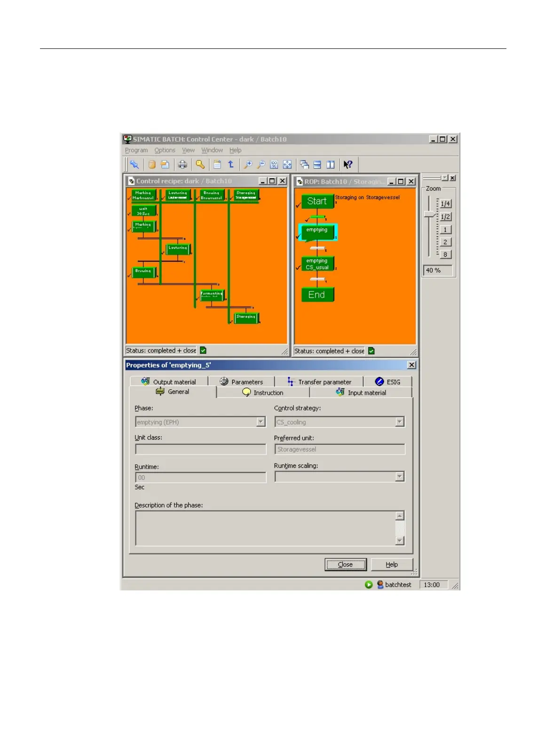Select the General tab
The image size is (560, 746).
point(173,392)
